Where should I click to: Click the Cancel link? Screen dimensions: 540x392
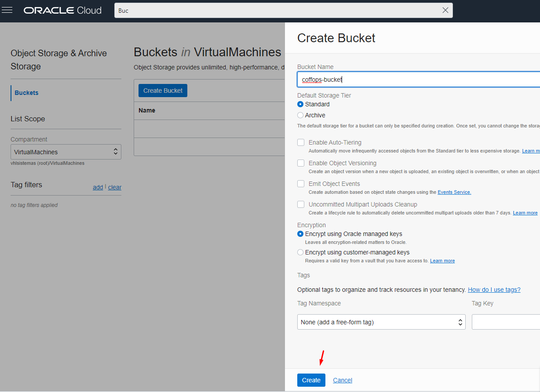pyautogui.click(x=343, y=380)
